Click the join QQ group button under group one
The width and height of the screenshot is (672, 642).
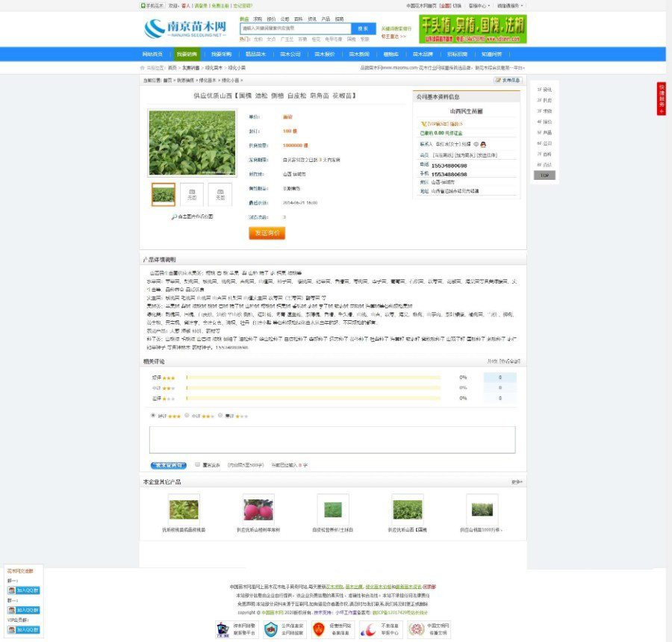point(24,590)
